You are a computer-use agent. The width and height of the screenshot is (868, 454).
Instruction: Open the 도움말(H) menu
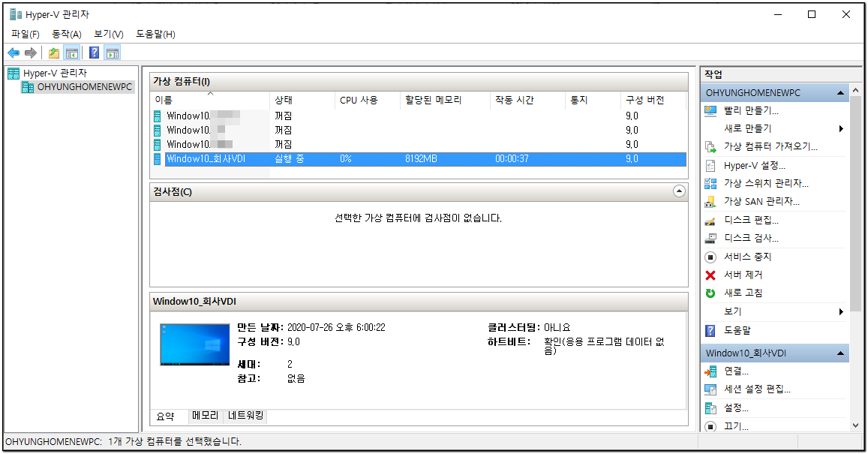tap(155, 35)
